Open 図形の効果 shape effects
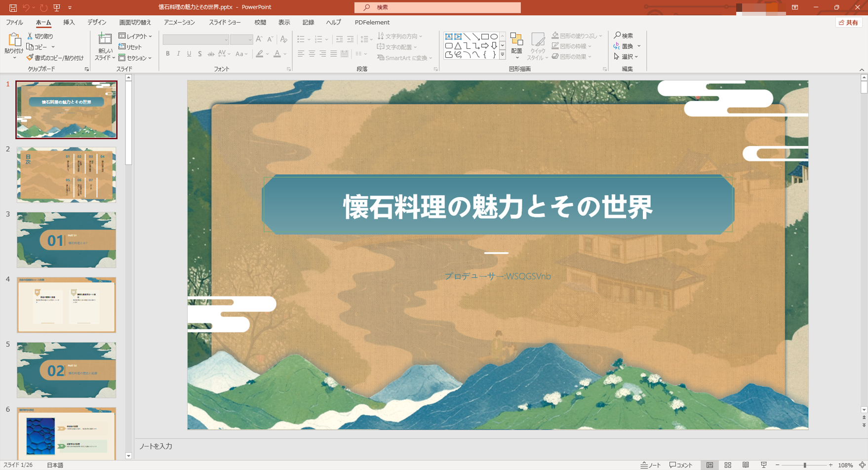Image resolution: width=868 pixels, height=470 pixels. (x=571, y=57)
